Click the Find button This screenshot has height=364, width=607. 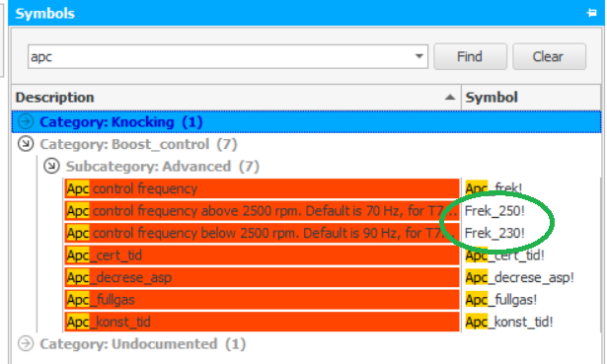coord(470,56)
